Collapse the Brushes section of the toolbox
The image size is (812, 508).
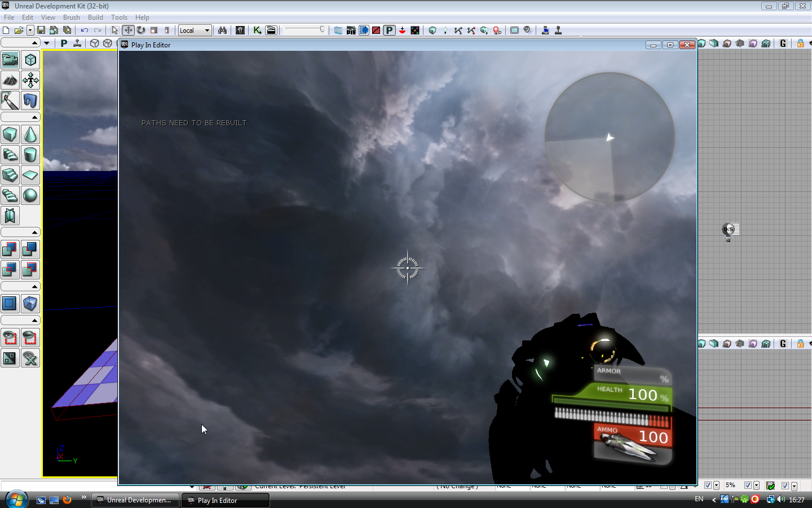coord(20,117)
